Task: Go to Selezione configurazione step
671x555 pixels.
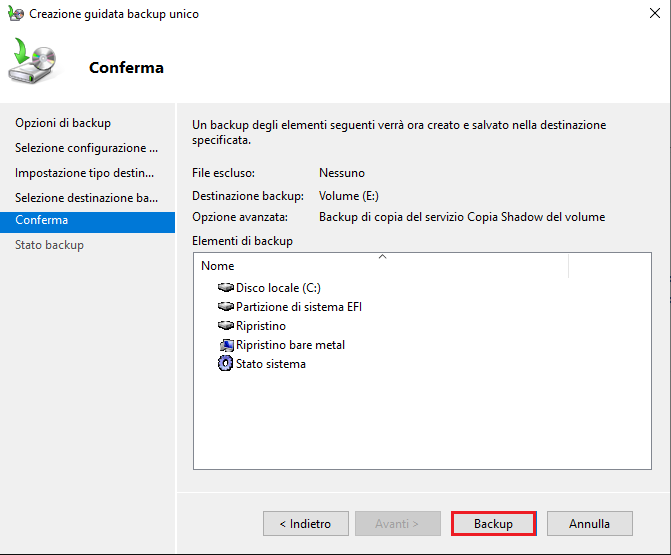Action: [x=86, y=148]
